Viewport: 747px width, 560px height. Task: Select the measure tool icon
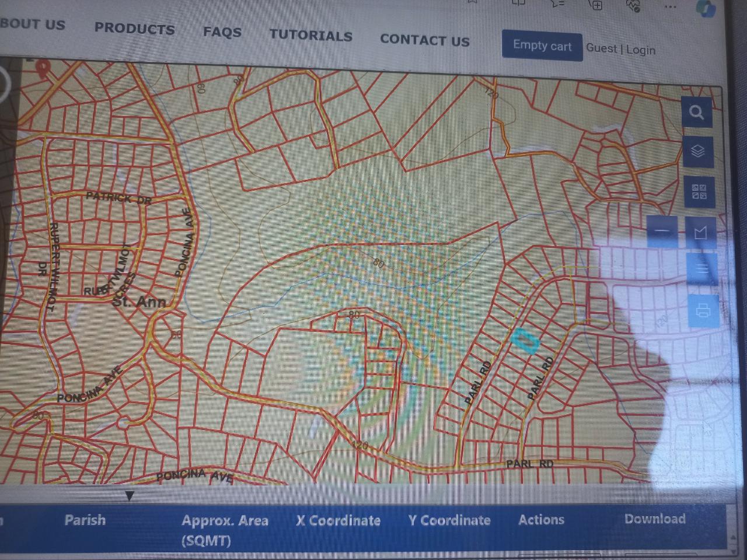700,232
